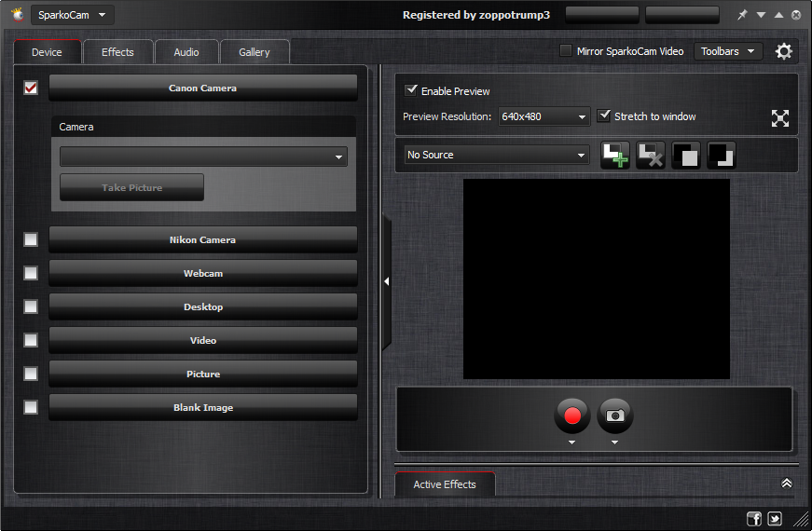Open snapshot options arrow below camera button

click(614, 442)
